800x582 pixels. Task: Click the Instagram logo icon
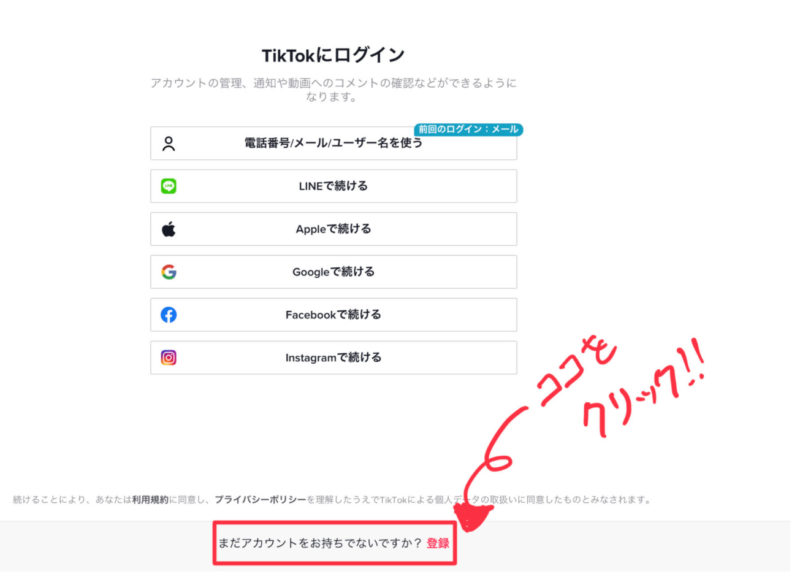pos(169,357)
